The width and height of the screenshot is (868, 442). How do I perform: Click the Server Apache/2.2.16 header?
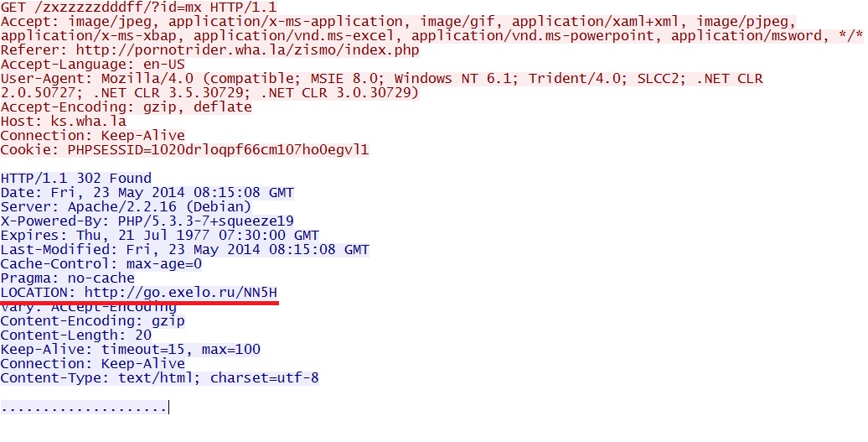126,206
